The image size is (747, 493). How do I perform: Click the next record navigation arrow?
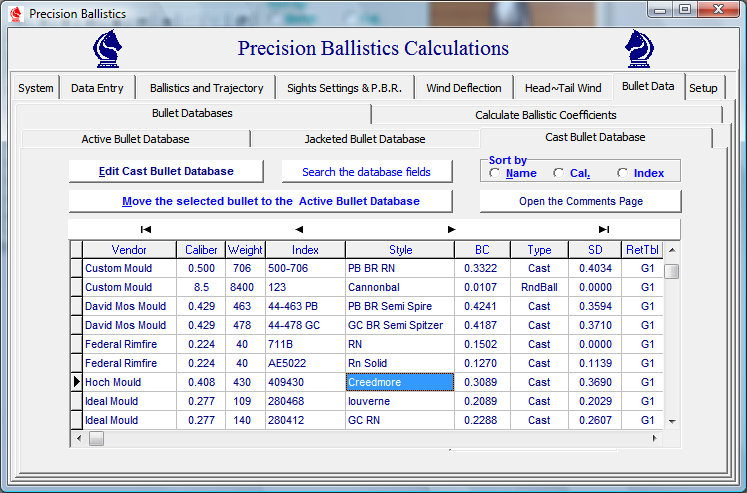[451, 229]
